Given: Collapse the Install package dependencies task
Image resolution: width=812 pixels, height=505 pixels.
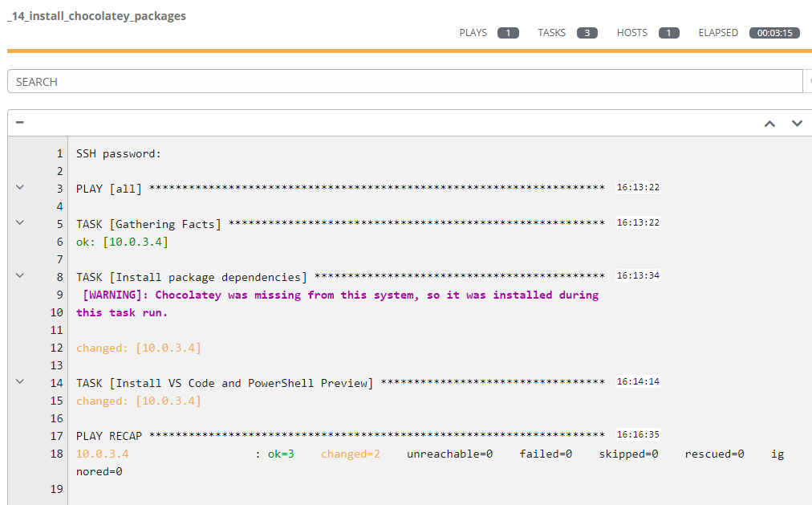Looking at the screenshot, I should [20, 275].
